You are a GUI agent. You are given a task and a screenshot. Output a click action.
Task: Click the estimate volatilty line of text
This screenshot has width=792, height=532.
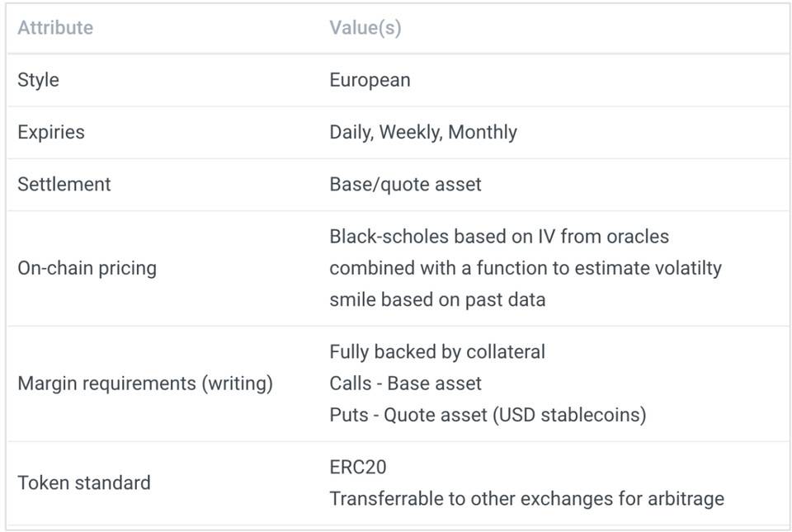click(x=526, y=268)
